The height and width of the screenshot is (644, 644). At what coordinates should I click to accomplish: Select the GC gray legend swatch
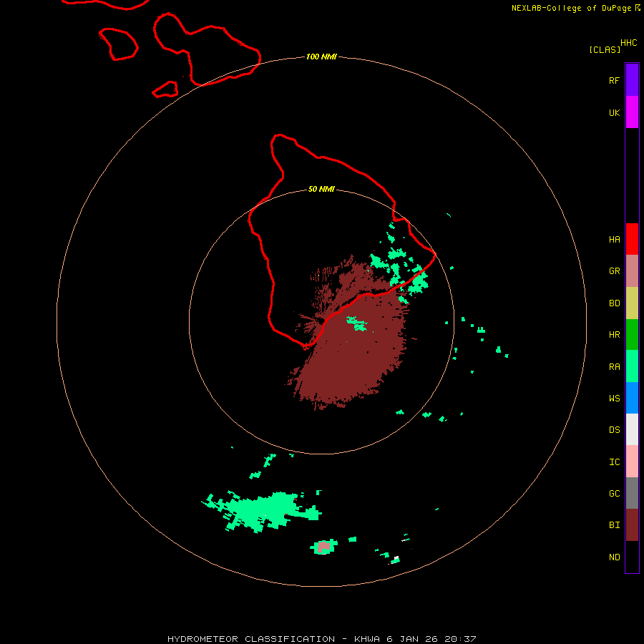pos(632,493)
